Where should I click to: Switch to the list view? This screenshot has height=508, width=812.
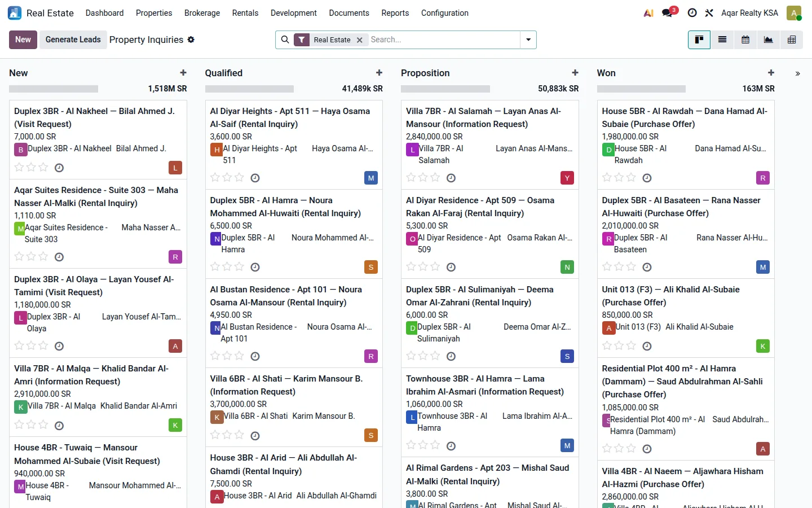click(x=722, y=40)
